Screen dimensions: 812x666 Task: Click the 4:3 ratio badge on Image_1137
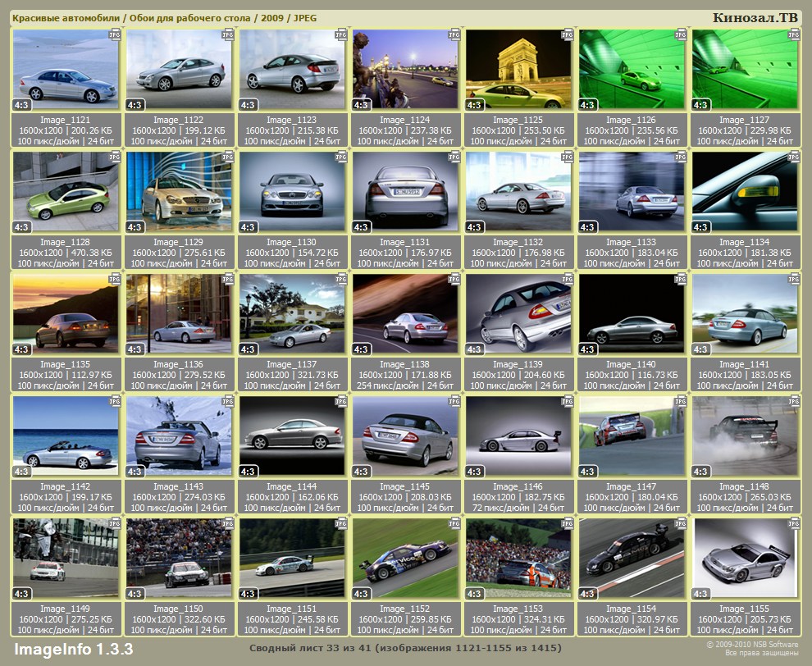coord(248,349)
